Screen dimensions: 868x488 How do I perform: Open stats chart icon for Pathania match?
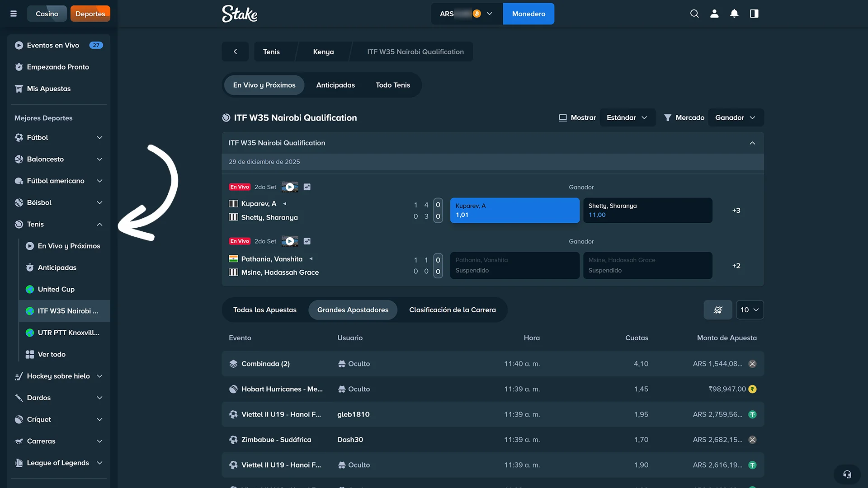tap(307, 241)
